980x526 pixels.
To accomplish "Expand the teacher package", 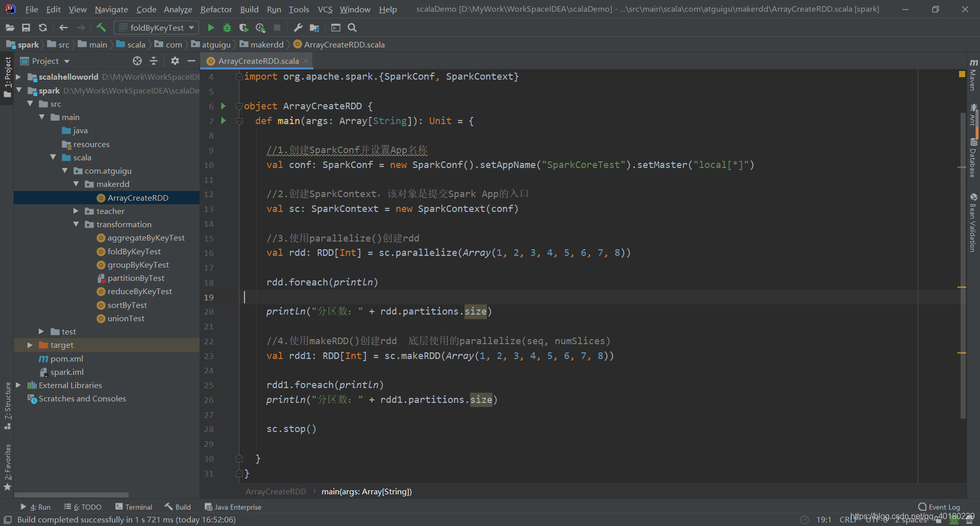I will [76, 211].
